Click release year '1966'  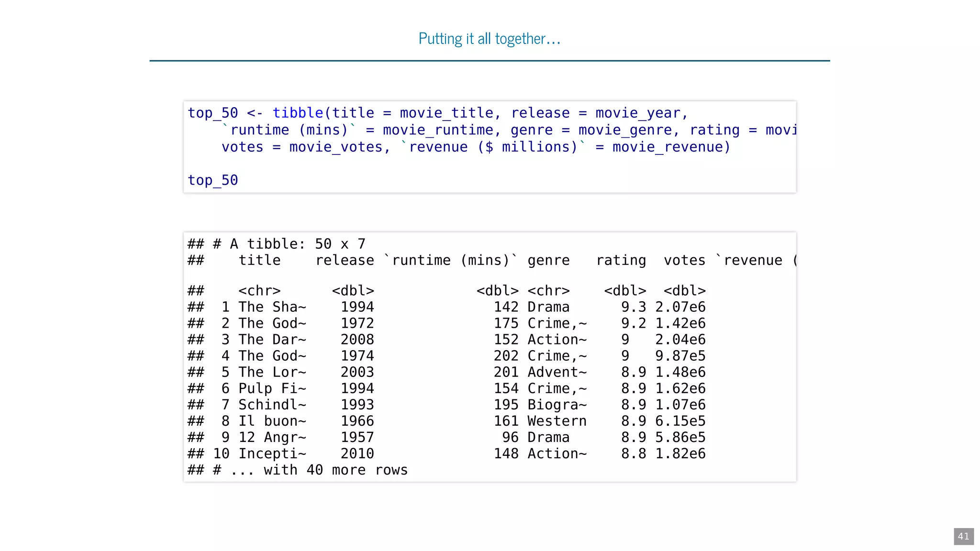(357, 421)
